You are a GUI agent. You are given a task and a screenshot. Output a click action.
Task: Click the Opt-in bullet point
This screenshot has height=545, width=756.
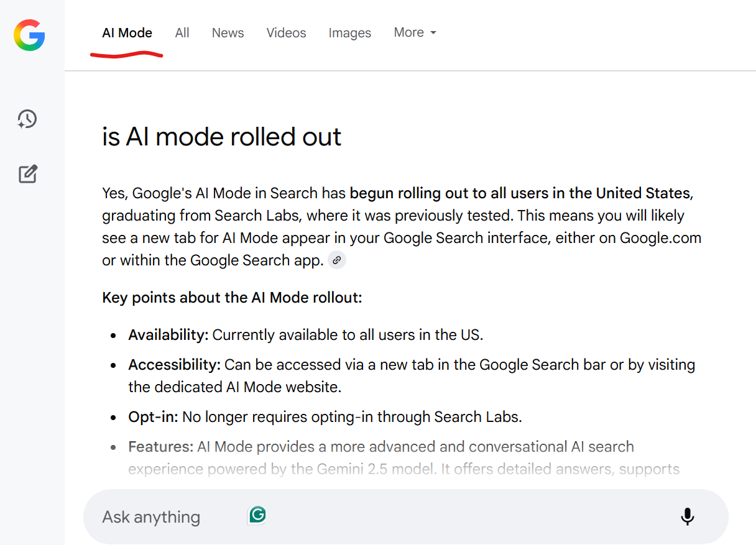click(325, 417)
